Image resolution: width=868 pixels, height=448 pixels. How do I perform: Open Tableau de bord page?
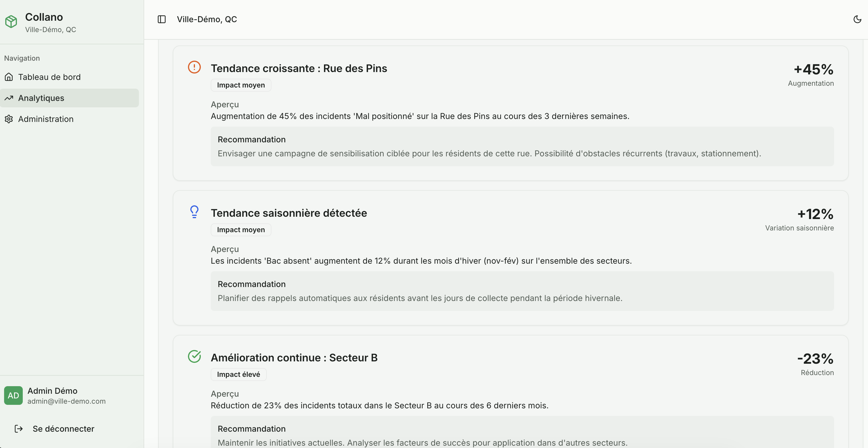(x=49, y=77)
